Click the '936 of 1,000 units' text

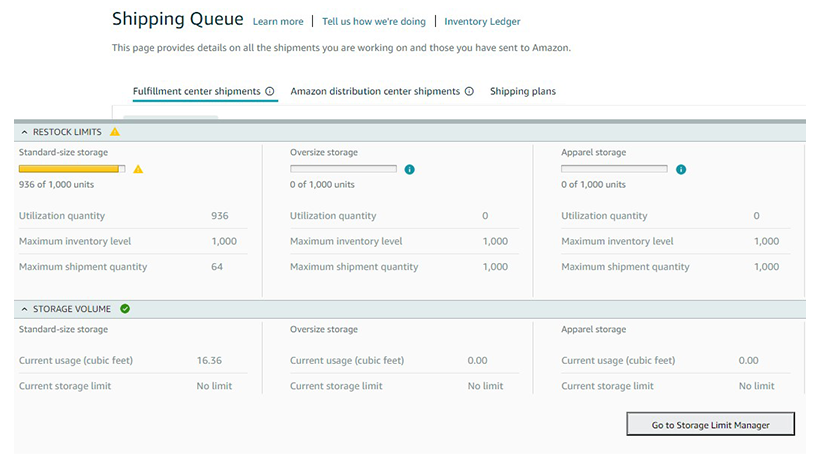pos(56,184)
